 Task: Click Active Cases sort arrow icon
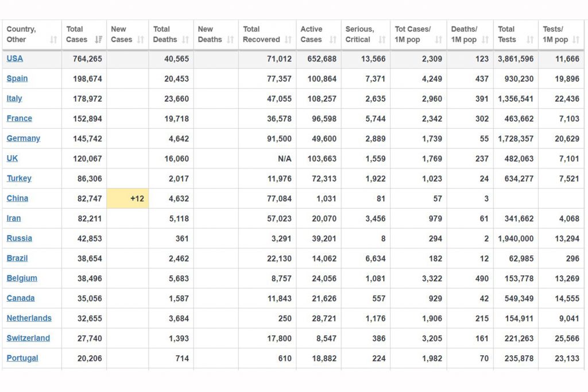tap(333, 40)
